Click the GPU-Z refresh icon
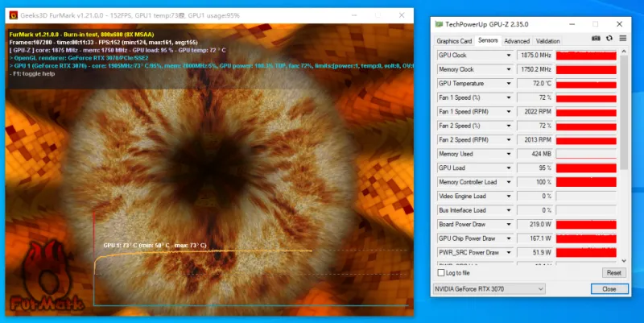The width and height of the screenshot is (644, 323). coord(609,38)
